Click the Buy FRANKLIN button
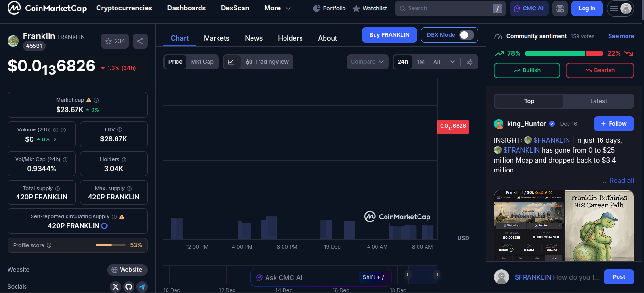The image size is (644, 293). [x=389, y=35]
